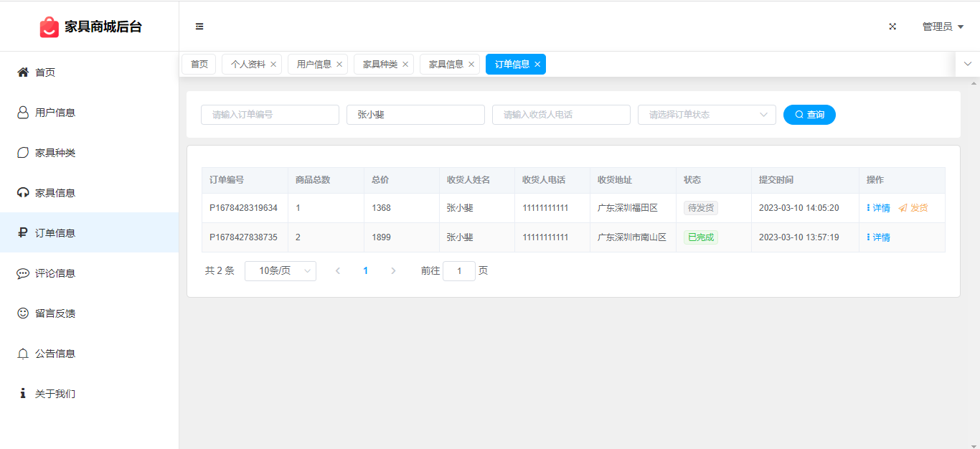Close the active 订单信息 tab
The image size is (980, 449).
pos(537,65)
